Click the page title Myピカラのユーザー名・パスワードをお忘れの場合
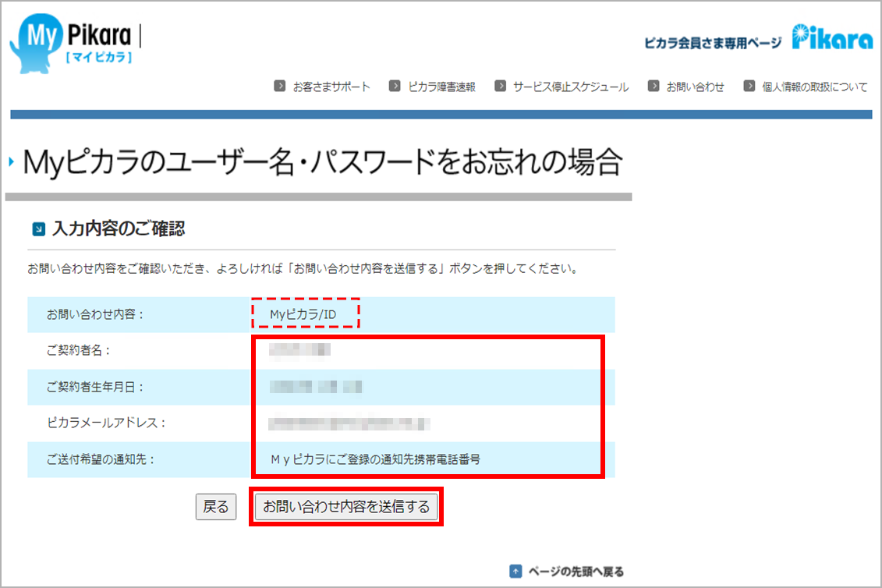This screenshot has width=882, height=588. tap(322, 163)
